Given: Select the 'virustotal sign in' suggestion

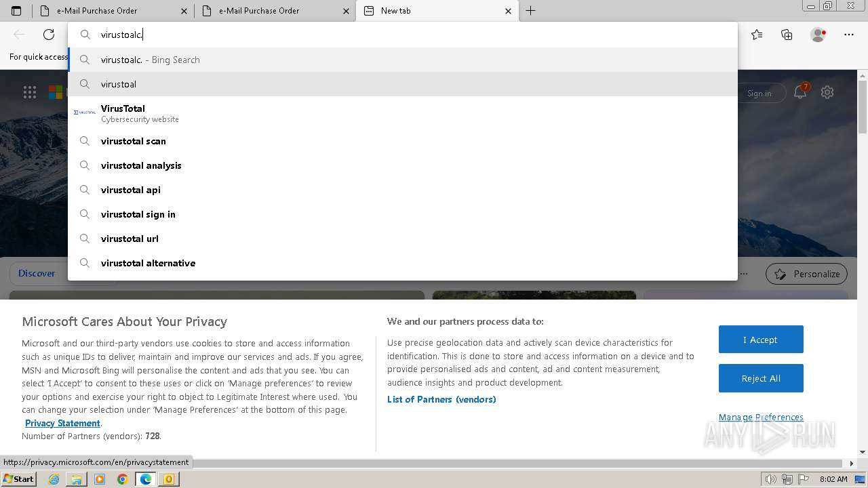Looking at the screenshot, I should 403,214.
